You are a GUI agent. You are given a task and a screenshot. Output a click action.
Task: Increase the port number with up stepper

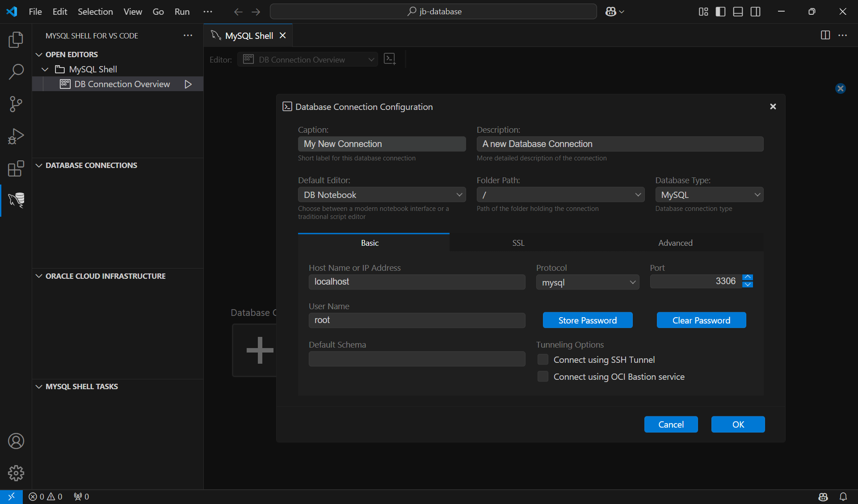(748, 277)
